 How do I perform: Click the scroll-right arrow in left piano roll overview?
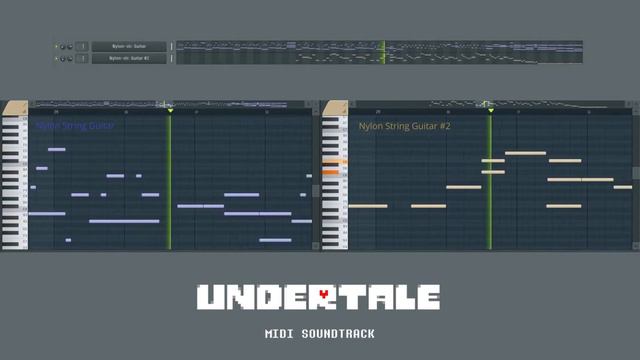(x=309, y=104)
